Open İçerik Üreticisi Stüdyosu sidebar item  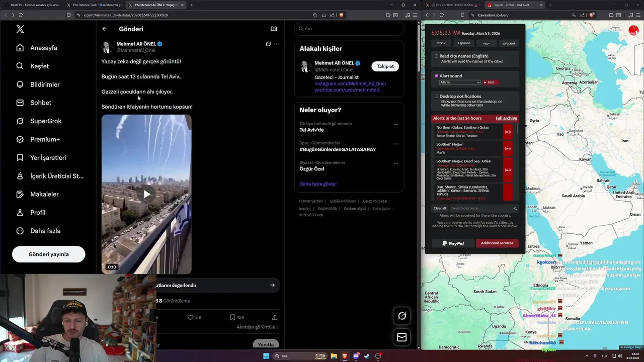click(50, 176)
